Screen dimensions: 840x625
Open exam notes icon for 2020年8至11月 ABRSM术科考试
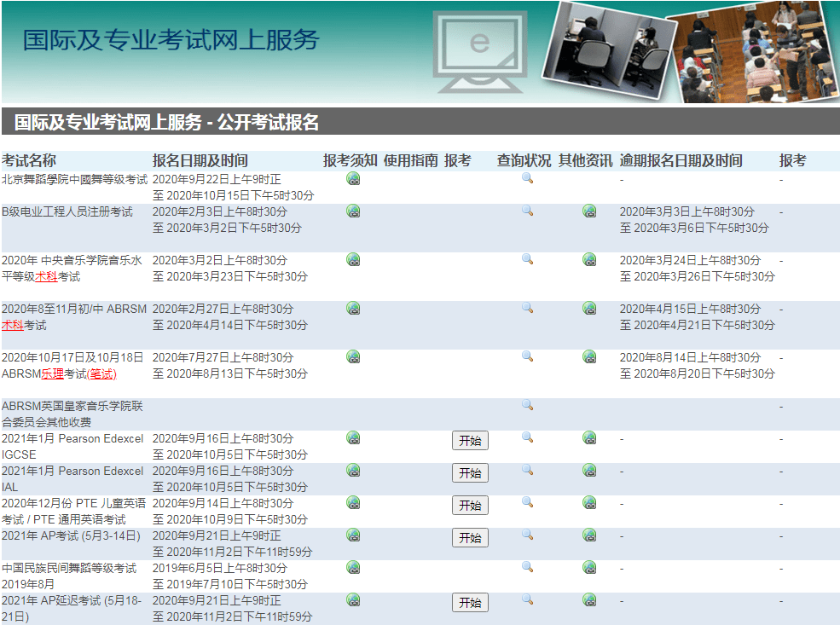click(353, 309)
